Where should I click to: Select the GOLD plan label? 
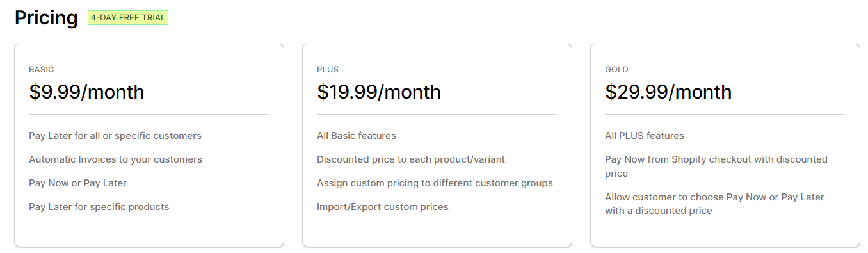tap(616, 69)
